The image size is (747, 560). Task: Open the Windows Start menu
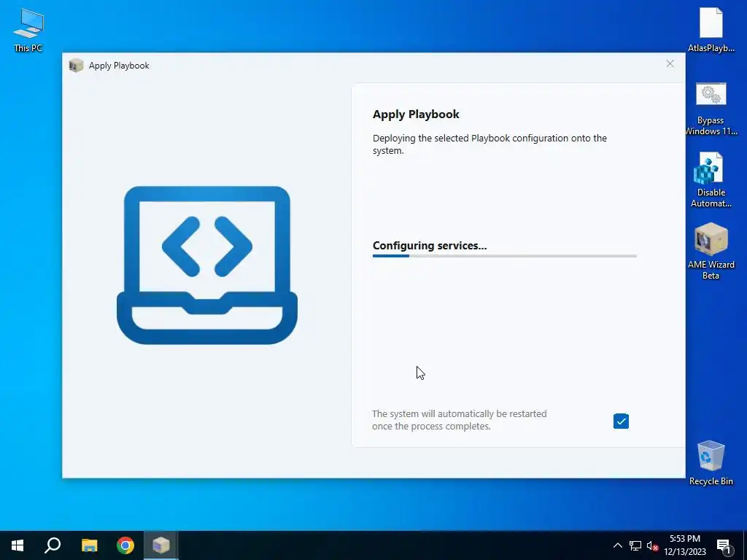pyautogui.click(x=18, y=545)
